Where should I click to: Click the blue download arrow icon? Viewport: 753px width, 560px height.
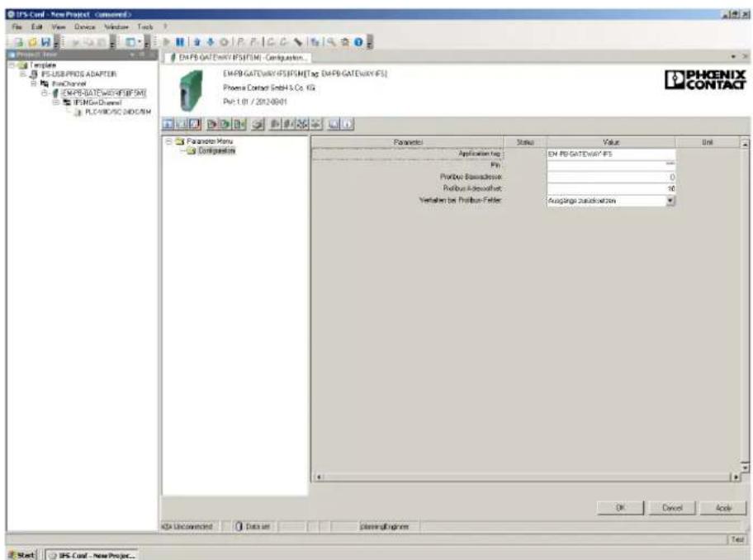click(210, 42)
